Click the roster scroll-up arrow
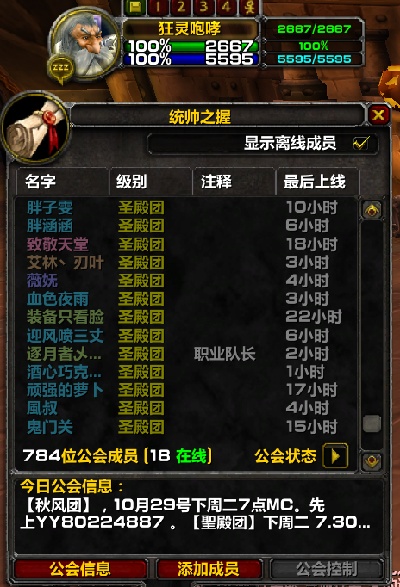The image size is (400, 587). pos(372,211)
